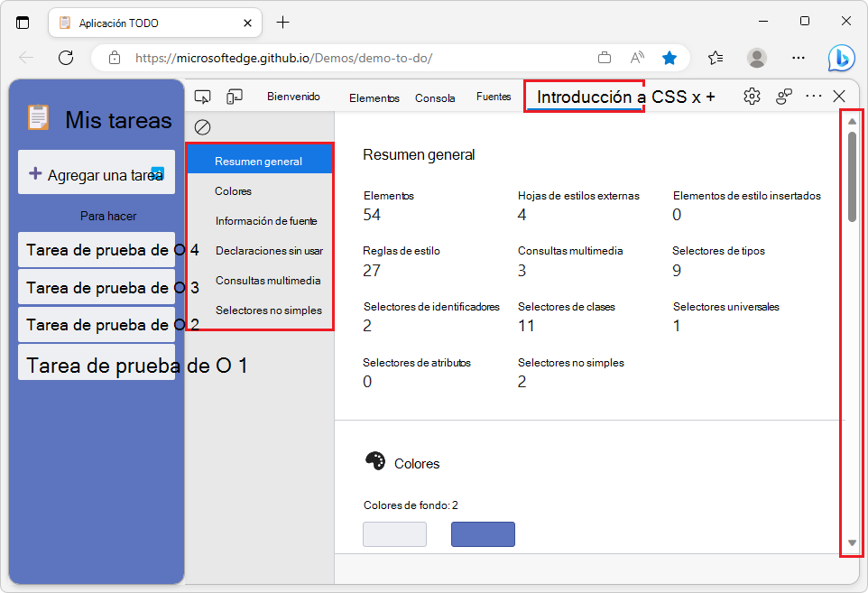868x593 pixels.
Task: Toggle device emulation mode
Action: click(233, 95)
